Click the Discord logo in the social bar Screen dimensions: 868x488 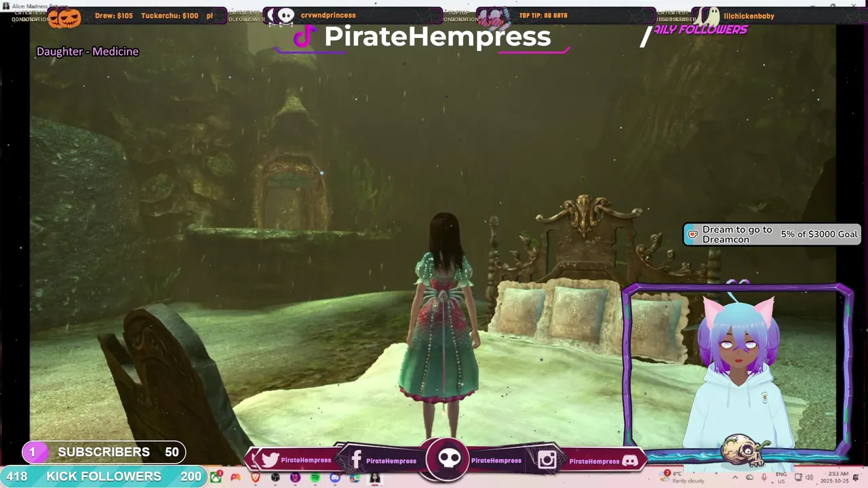pyautogui.click(x=630, y=461)
